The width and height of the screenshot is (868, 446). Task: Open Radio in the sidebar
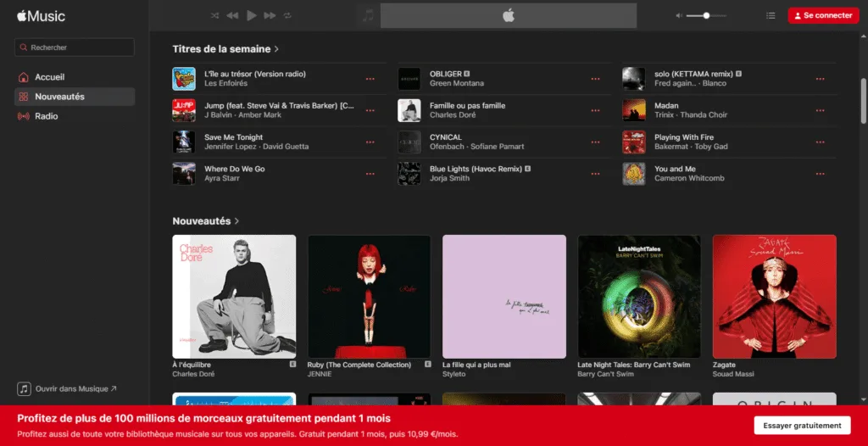(75, 116)
